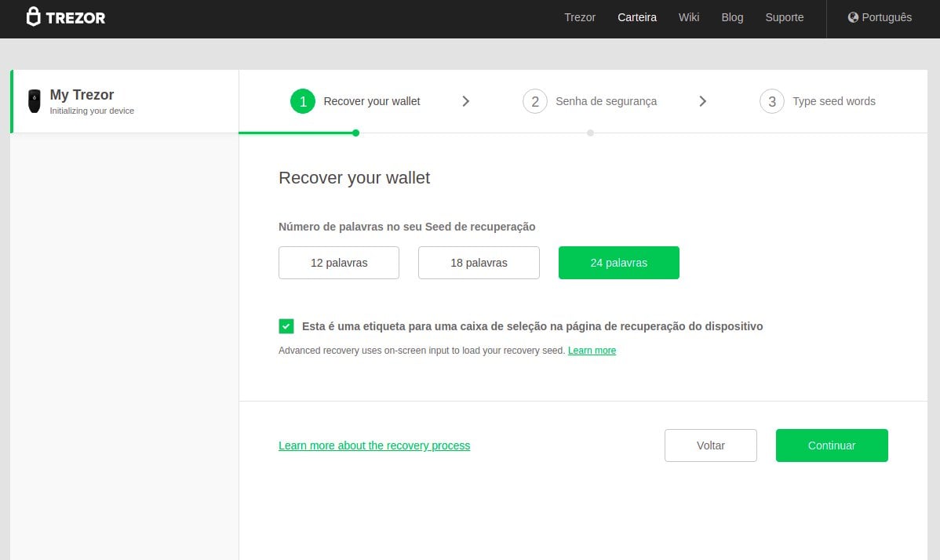Open Learn more about the recovery process

point(374,445)
